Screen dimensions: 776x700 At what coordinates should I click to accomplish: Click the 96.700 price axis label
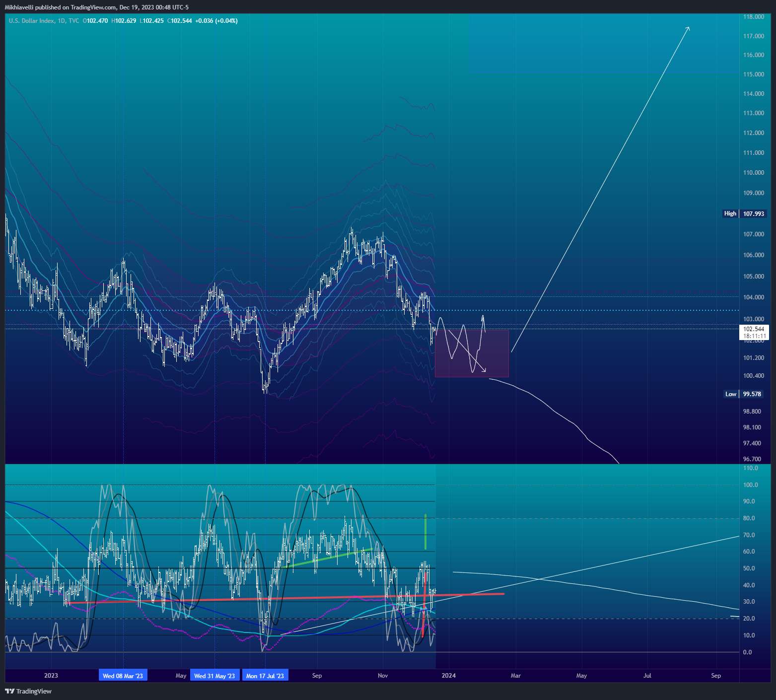(752, 459)
